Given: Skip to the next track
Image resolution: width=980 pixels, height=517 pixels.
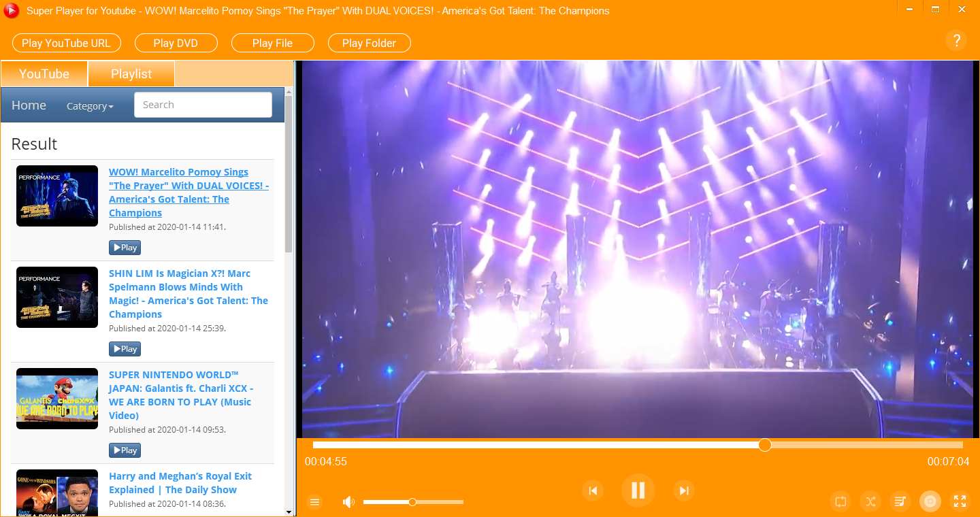Looking at the screenshot, I should pos(684,490).
